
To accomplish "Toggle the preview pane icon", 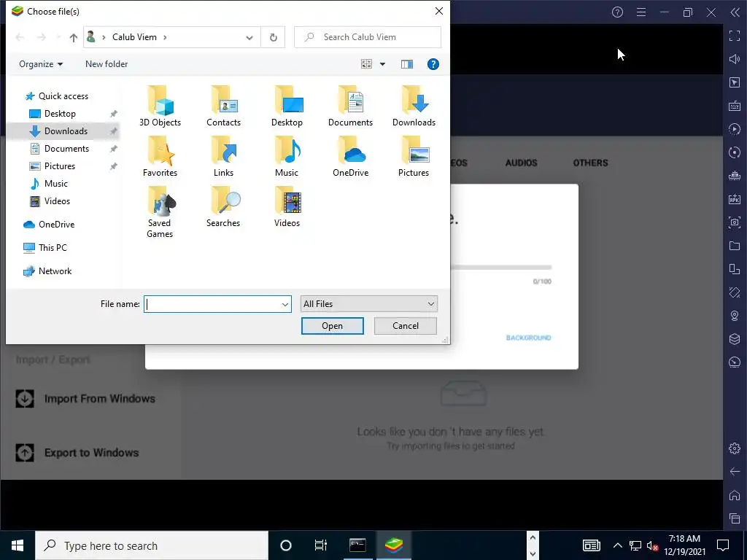I will [x=407, y=64].
